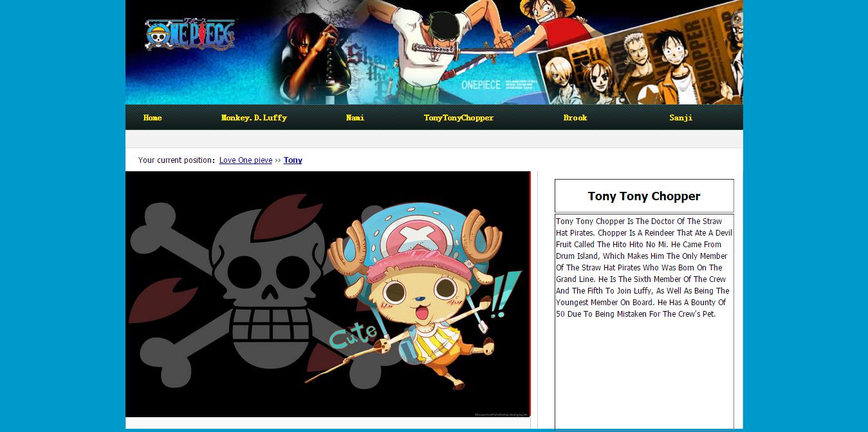868x432 pixels.
Task: Click the teal 'Cute' lettering on the image
Action: click(353, 335)
